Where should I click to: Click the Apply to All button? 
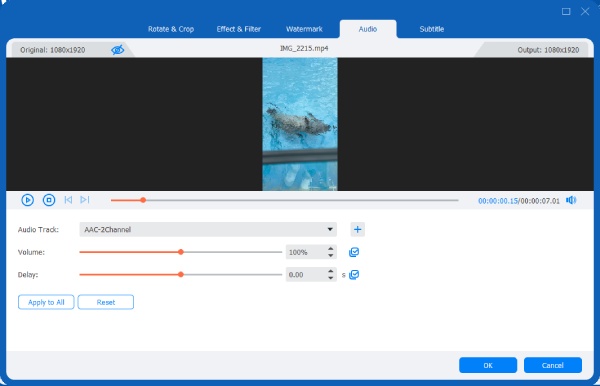46,302
